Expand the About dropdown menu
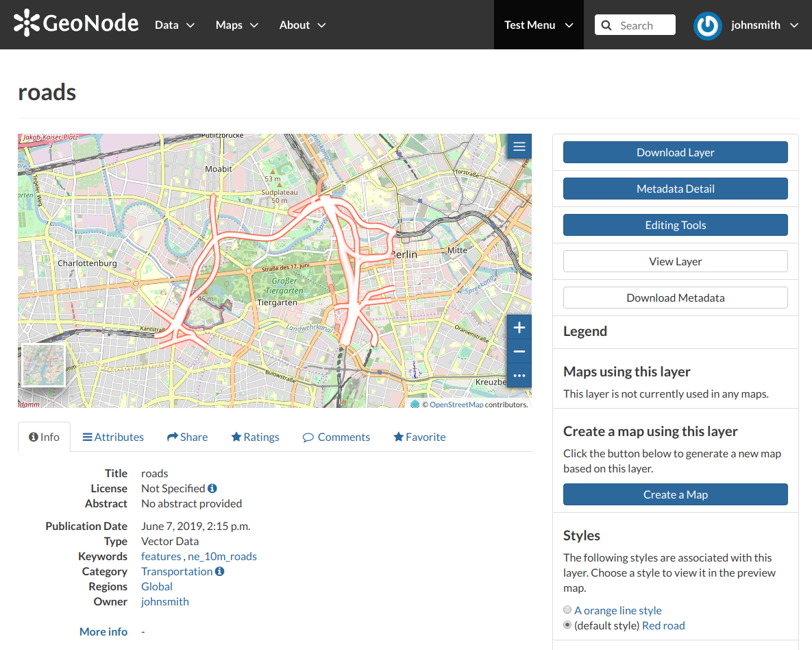The height and width of the screenshot is (650, 812). 302,25
